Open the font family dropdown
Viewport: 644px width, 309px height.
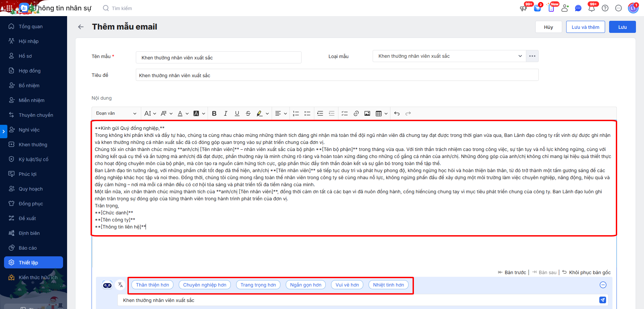166,113
